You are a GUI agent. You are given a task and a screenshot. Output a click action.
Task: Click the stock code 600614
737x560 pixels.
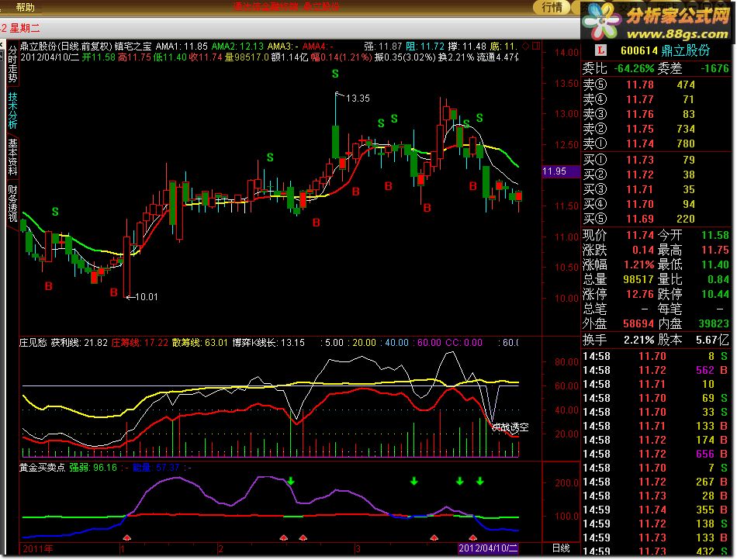click(x=638, y=50)
